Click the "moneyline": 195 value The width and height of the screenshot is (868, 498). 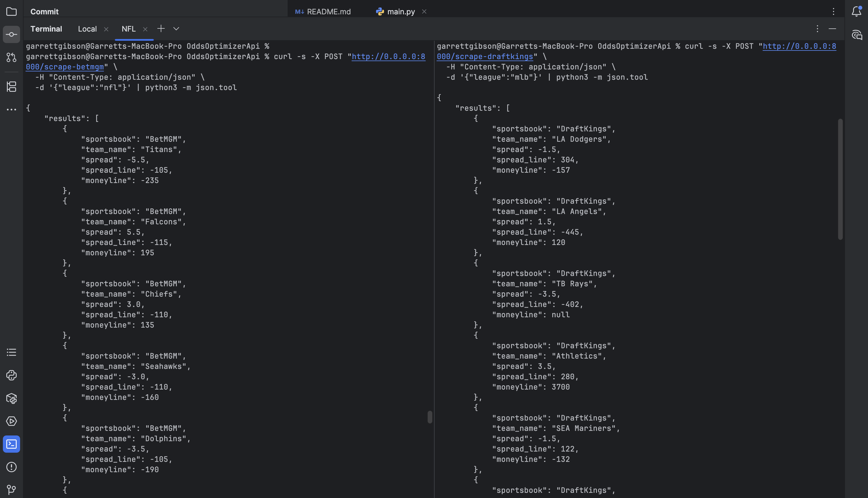[x=148, y=253]
